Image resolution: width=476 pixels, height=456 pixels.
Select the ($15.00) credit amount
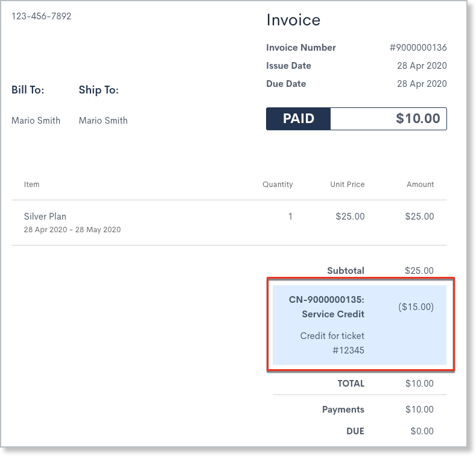coord(416,307)
